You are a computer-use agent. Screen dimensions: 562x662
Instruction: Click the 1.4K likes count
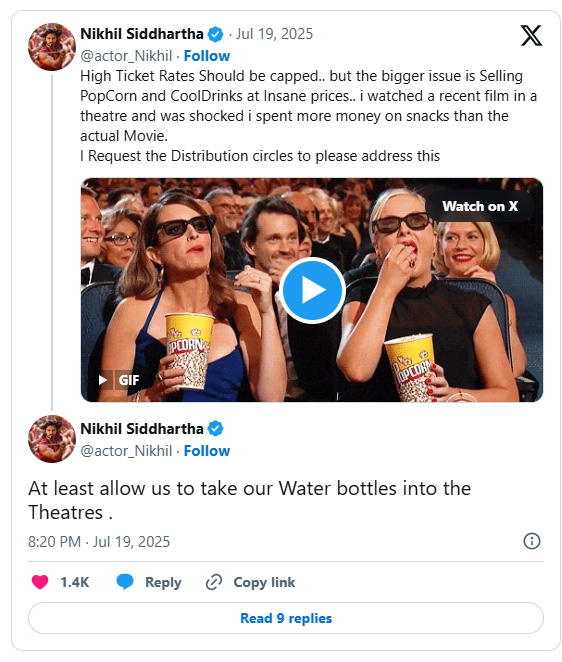point(75,582)
